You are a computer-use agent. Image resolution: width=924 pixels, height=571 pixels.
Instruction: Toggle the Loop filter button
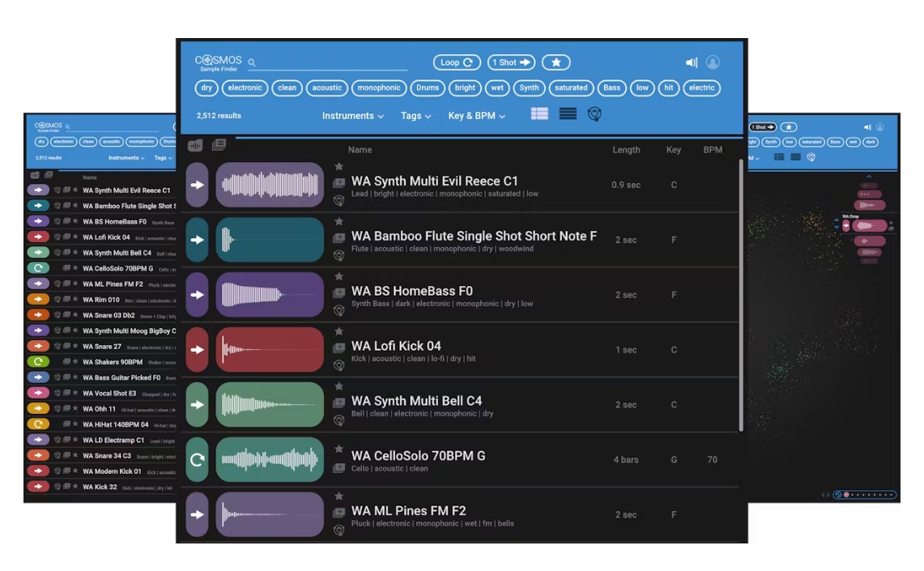point(458,62)
